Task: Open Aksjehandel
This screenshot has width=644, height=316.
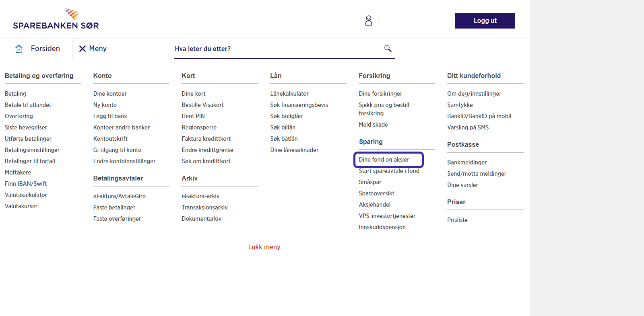Action: [375, 205]
